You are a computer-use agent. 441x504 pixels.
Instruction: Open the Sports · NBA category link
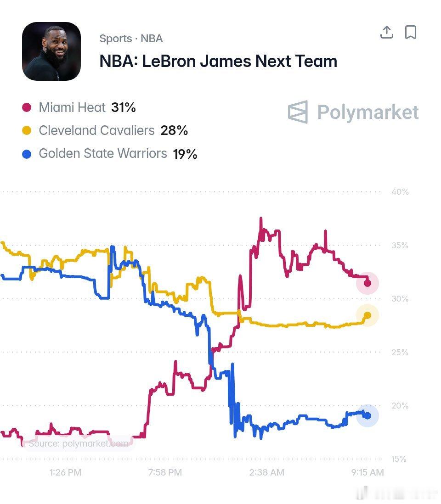131,39
